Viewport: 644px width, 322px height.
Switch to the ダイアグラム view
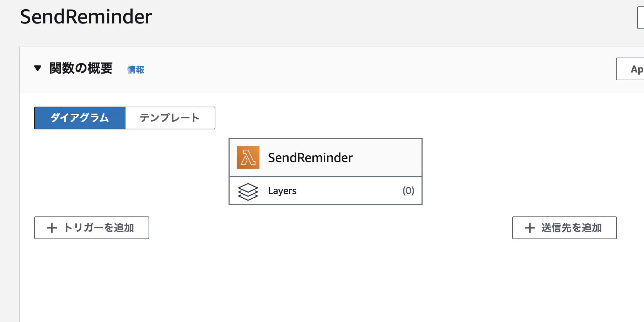tap(80, 118)
